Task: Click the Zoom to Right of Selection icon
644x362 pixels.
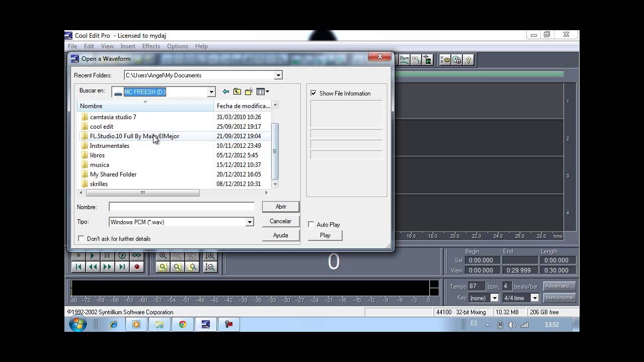Action: tap(192, 267)
